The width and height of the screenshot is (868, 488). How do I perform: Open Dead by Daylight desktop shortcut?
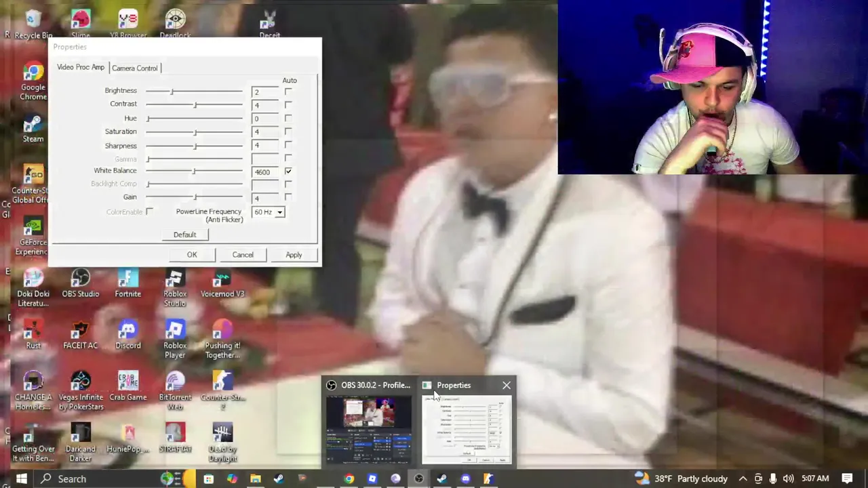pos(222,443)
